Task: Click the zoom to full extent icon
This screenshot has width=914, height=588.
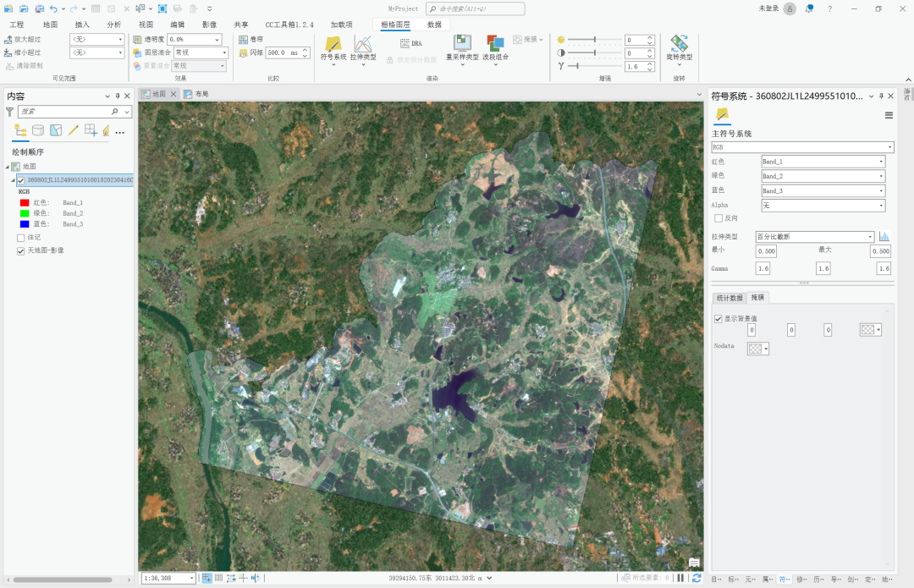Action: coord(162,8)
